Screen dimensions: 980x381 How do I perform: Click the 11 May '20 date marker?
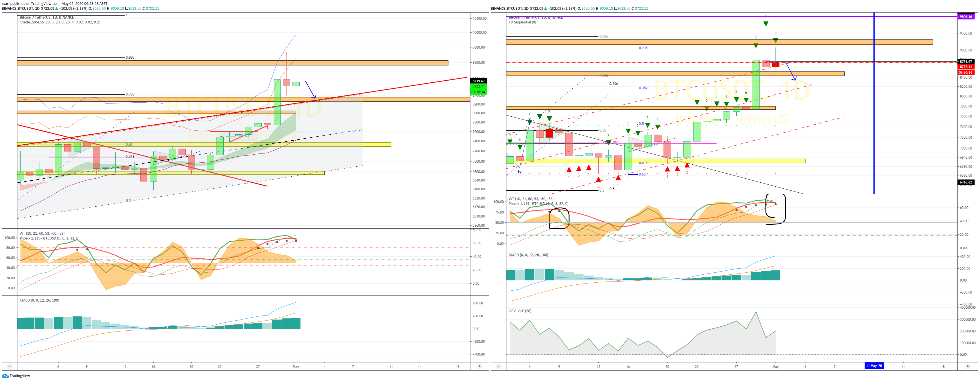coord(874,366)
